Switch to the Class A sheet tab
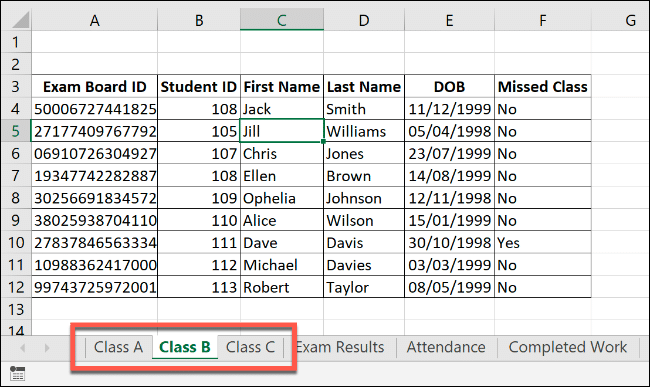 click(x=119, y=347)
